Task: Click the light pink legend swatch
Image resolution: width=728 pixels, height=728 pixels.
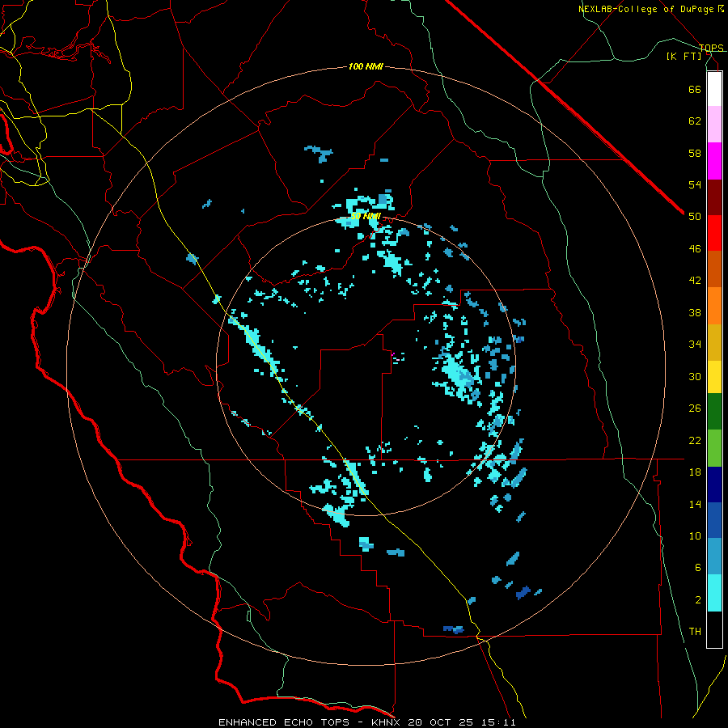Action: pos(714,125)
